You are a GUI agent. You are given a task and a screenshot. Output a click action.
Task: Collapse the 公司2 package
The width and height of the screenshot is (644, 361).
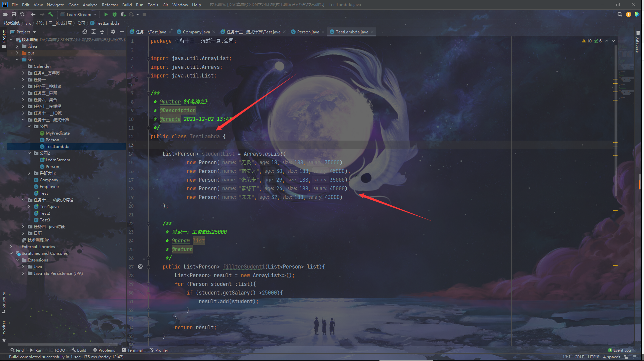(29, 153)
